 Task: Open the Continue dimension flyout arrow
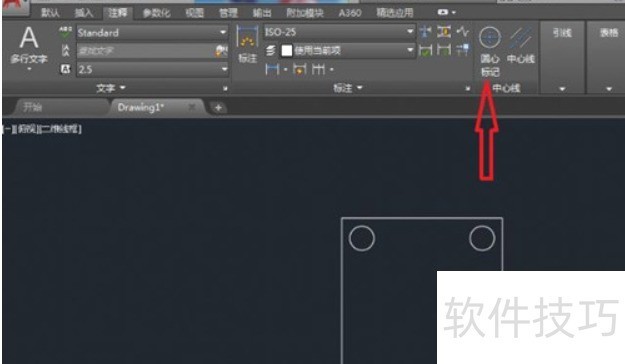(332, 70)
